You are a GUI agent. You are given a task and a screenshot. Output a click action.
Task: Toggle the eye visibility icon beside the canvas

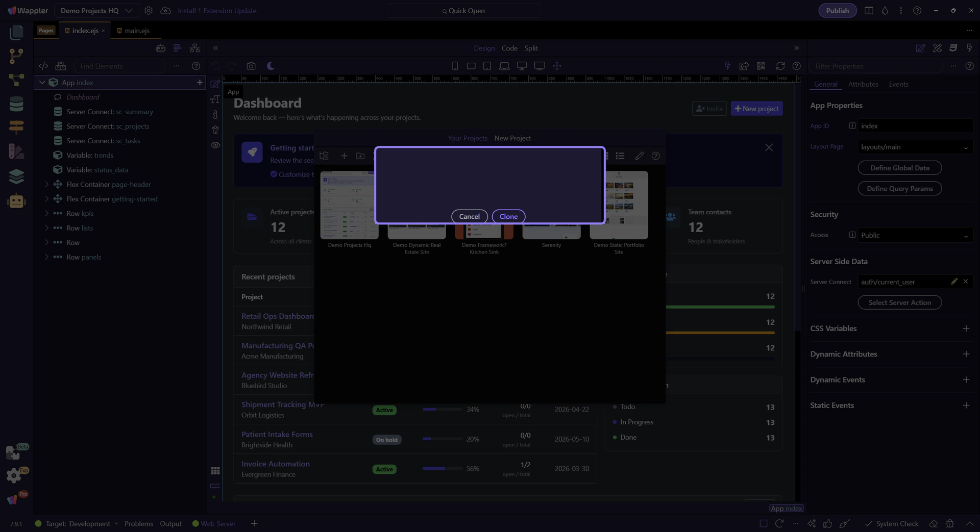[215, 145]
